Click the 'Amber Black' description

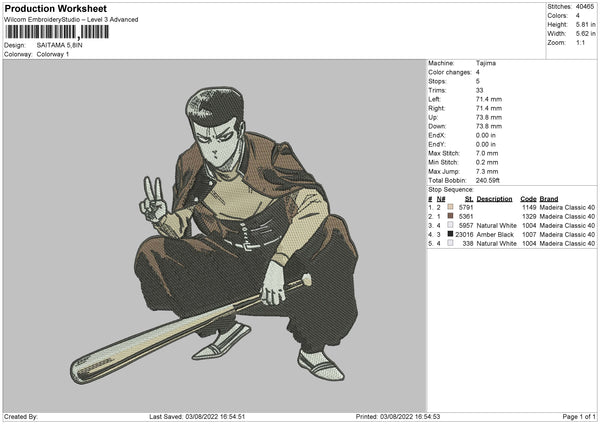[495, 235]
